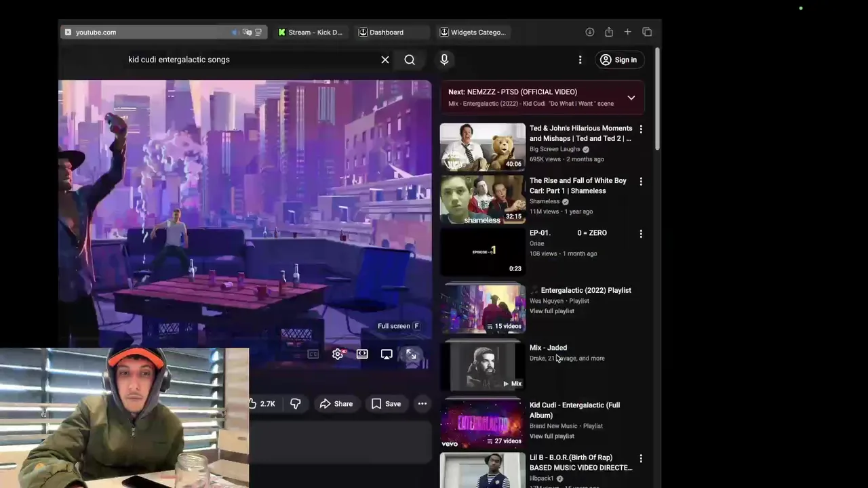
Task: Close the youtube.com tab using its X
Action: tap(68, 32)
